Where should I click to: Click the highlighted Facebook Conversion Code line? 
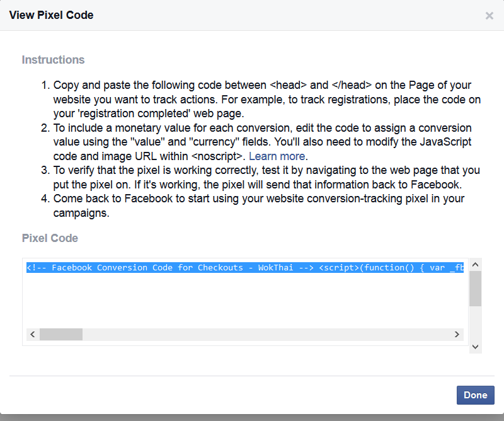click(x=245, y=268)
